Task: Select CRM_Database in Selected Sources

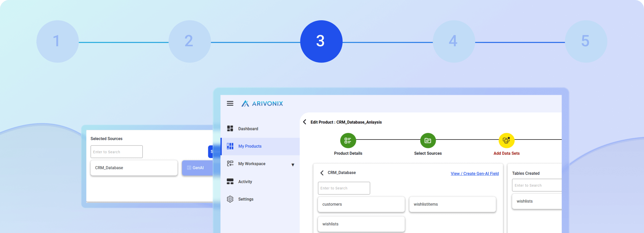Action: (x=134, y=168)
